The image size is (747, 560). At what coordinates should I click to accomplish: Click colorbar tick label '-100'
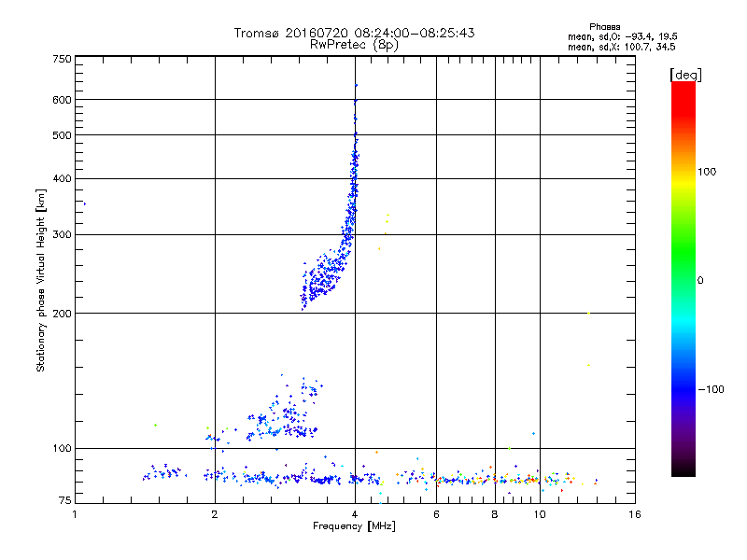[x=711, y=389]
